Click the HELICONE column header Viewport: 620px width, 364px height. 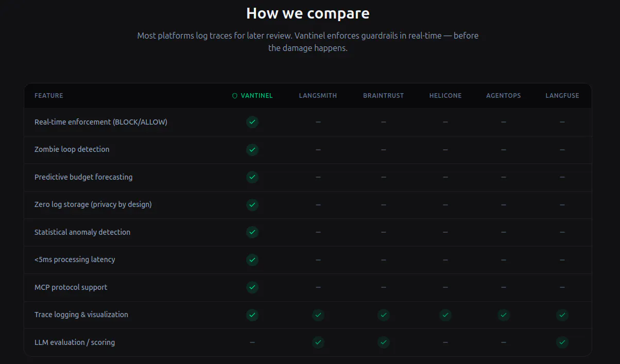(445, 96)
